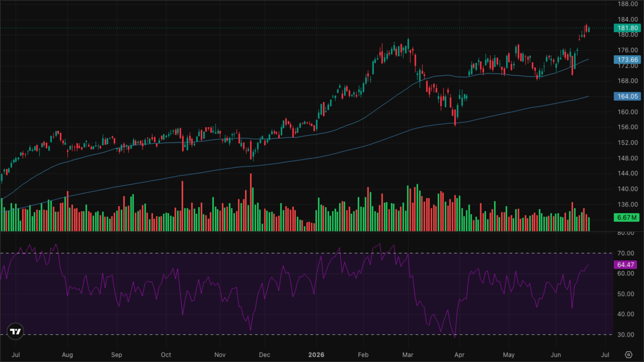Click the volume label 6.67M

tap(626, 217)
